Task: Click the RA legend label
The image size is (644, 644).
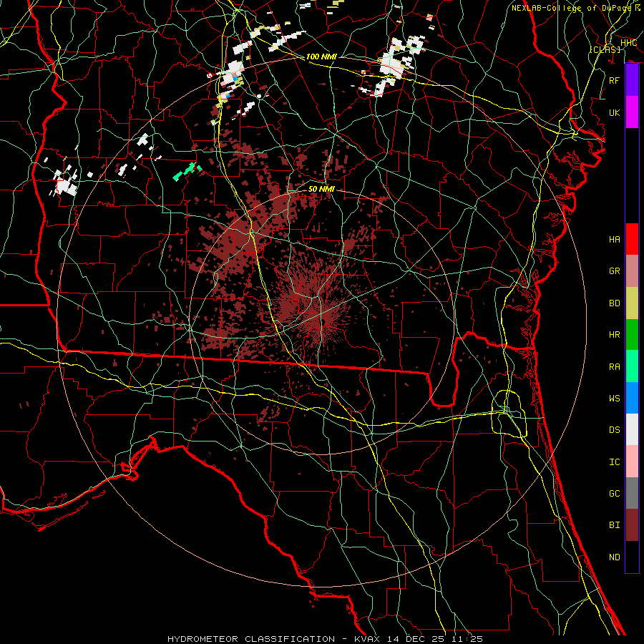Action: coord(614,367)
